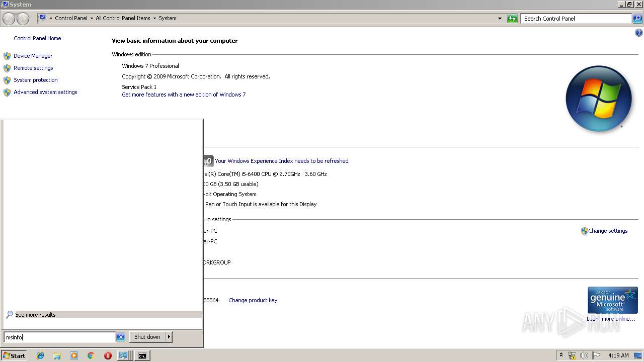This screenshot has height=362, width=644.
Task: Click the green Refresh button
Action: 512,19
